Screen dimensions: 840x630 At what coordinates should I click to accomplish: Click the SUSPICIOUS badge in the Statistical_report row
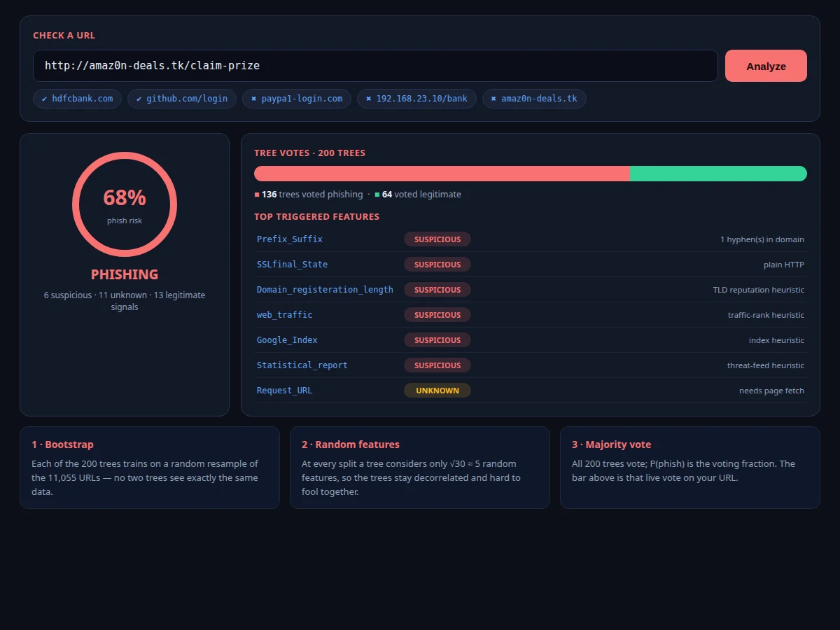pos(437,365)
